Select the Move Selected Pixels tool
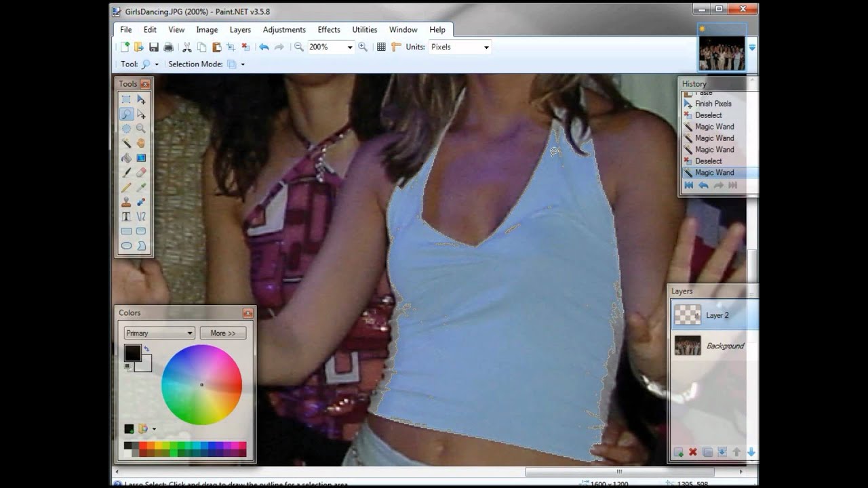Screen dimensions: 868x488 click(x=141, y=100)
